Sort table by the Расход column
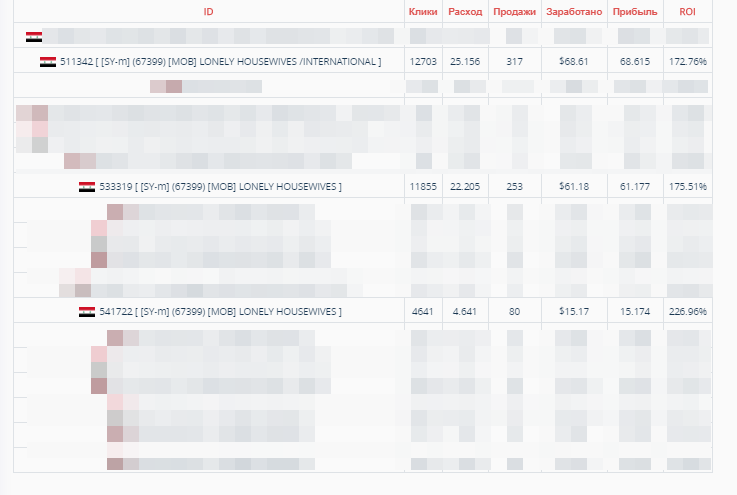 (465, 12)
